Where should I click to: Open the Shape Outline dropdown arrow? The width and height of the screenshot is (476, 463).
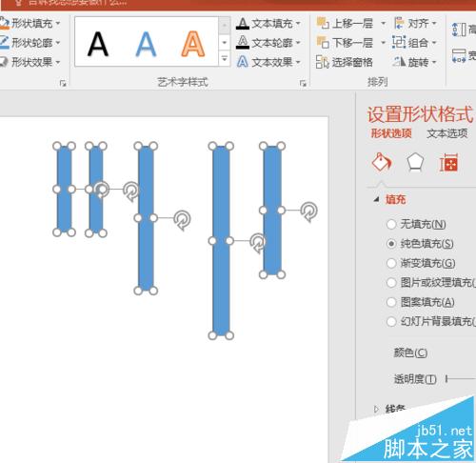pyautogui.click(x=58, y=42)
